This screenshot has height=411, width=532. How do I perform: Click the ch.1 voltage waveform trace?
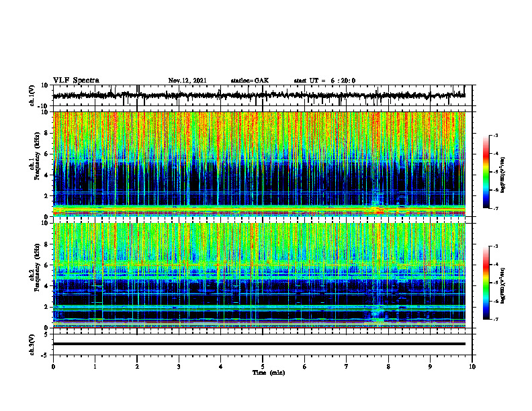click(x=259, y=95)
